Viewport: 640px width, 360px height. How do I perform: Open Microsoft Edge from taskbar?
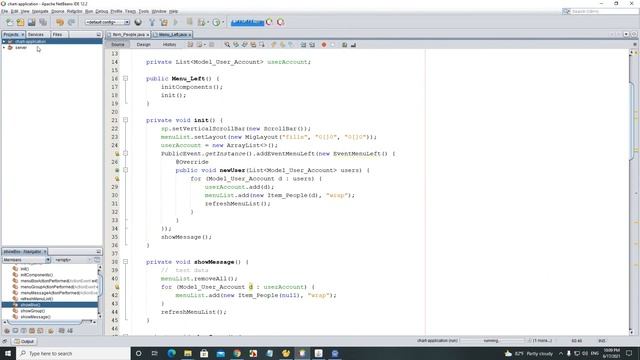click(171, 353)
